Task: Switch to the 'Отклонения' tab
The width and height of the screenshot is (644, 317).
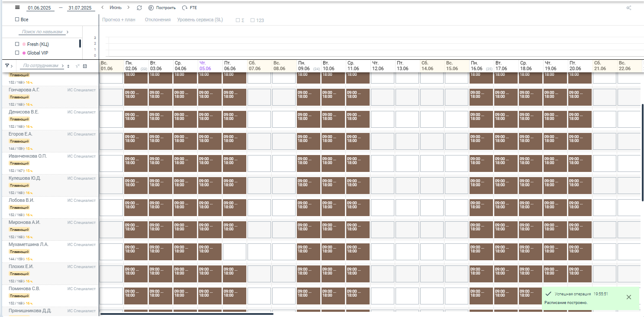Action: 158,20
